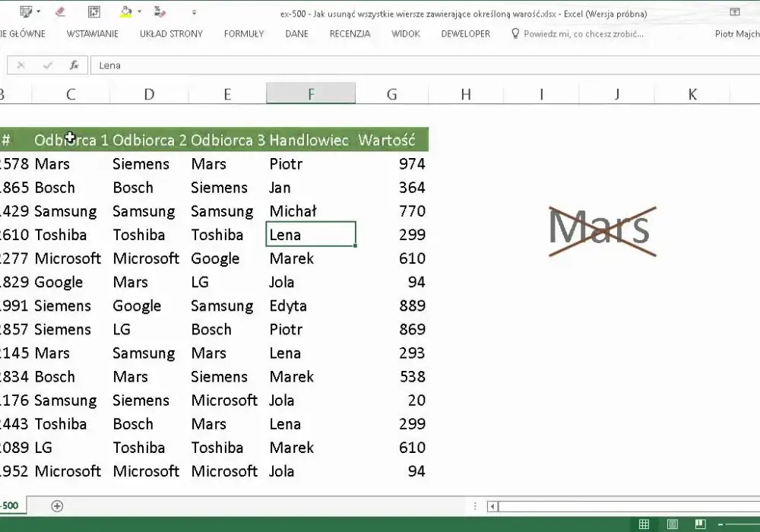Click formula bar field containing Lena
760x532 pixels.
(x=425, y=65)
